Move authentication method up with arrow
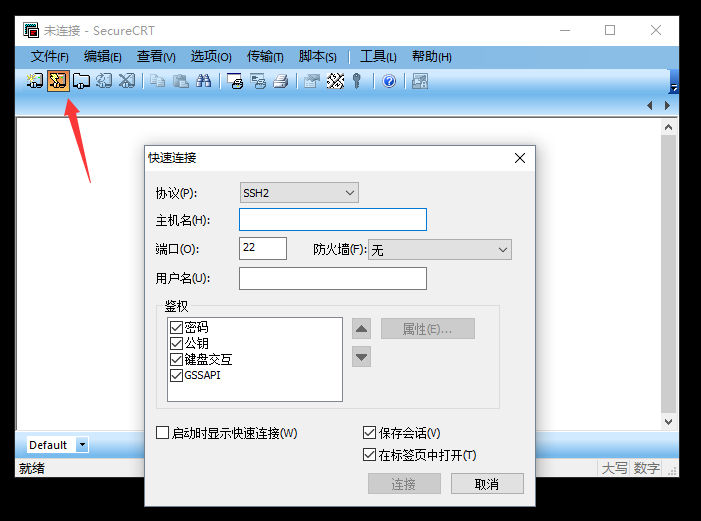The height and width of the screenshot is (521, 701). click(361, 329)
